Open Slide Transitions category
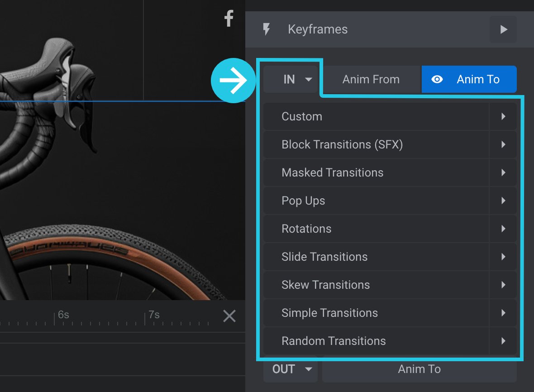The width and height of the screenshot is (534, 392). 376,257
